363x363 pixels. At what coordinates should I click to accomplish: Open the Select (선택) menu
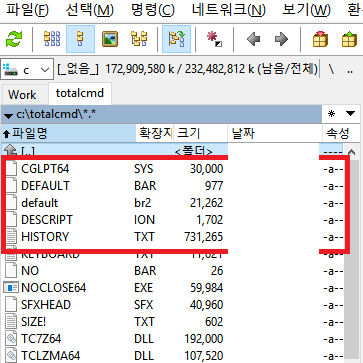[89, 10]
